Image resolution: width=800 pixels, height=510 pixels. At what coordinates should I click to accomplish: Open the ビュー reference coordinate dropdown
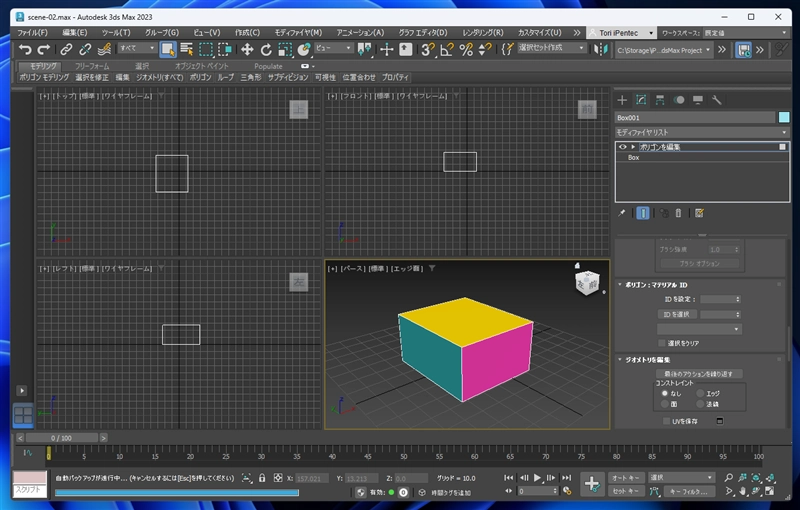[x=334, y=48]
